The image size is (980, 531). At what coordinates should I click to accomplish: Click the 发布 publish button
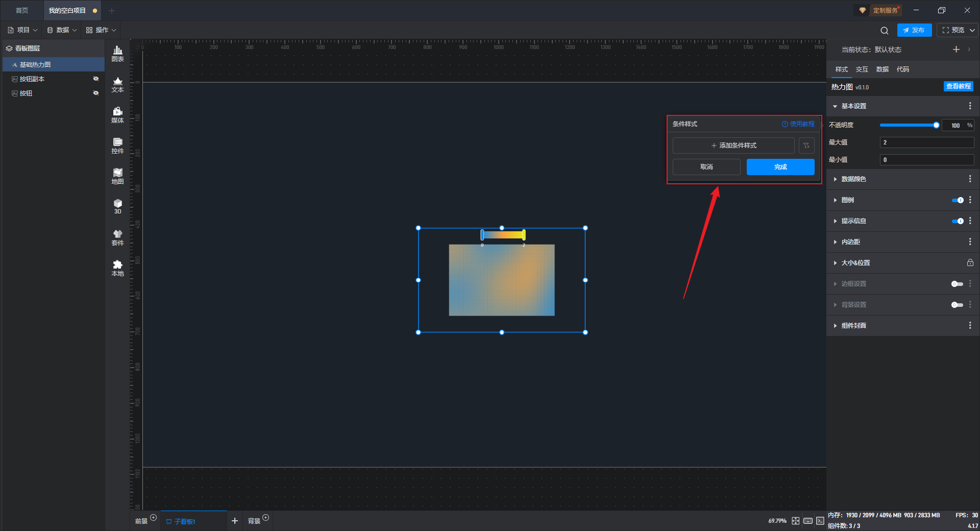click(x=914, y=30)
